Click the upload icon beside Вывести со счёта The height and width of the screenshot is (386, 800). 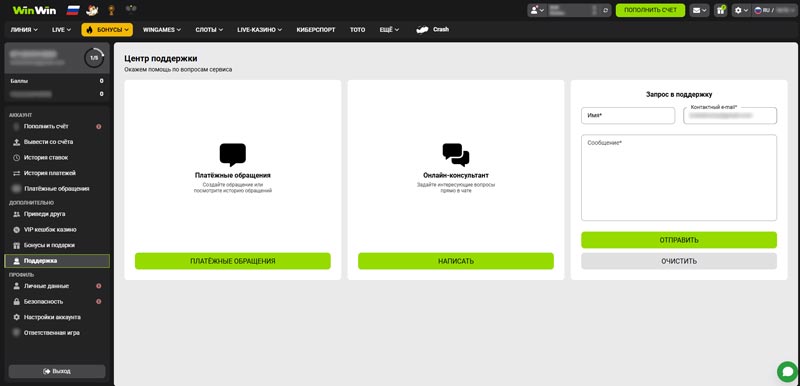point(16,142)
